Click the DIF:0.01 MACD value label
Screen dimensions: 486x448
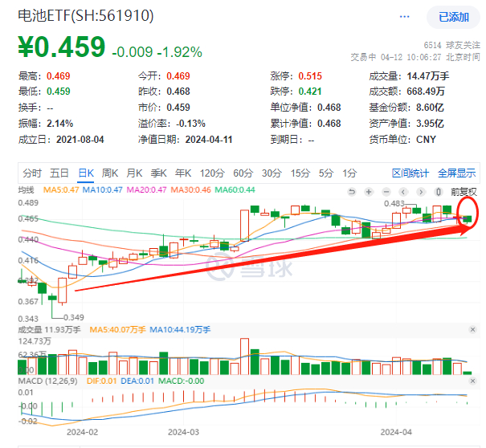tap(101, 381)
